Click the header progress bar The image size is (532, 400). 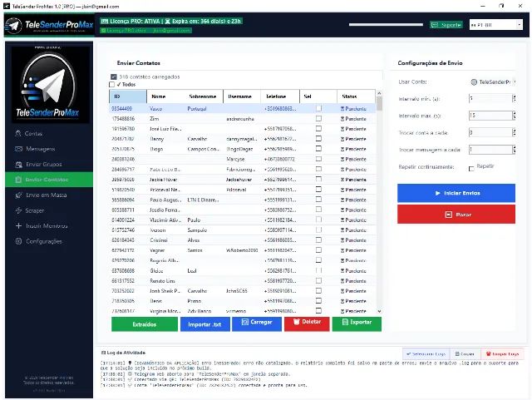pos(386,24)
